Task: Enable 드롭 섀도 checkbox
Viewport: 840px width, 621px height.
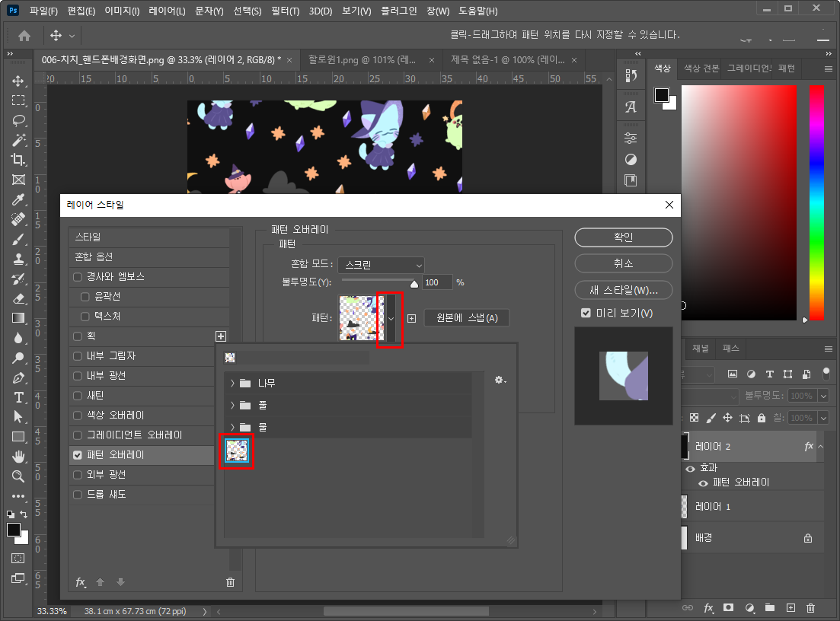Action: (78, 495)
